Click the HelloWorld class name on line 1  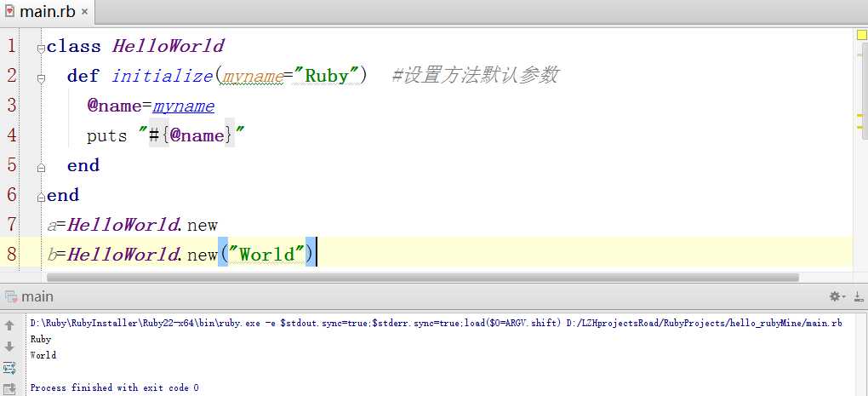click(x=168, y=45)
